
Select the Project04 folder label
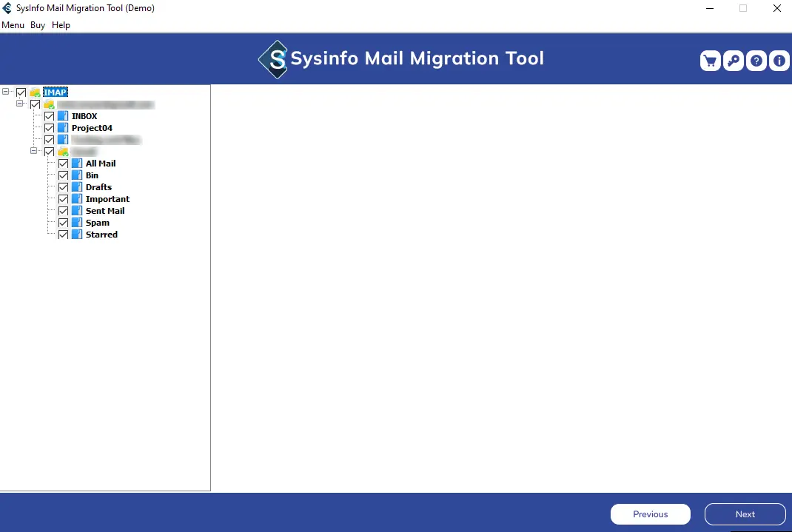[x=92, y=128]
